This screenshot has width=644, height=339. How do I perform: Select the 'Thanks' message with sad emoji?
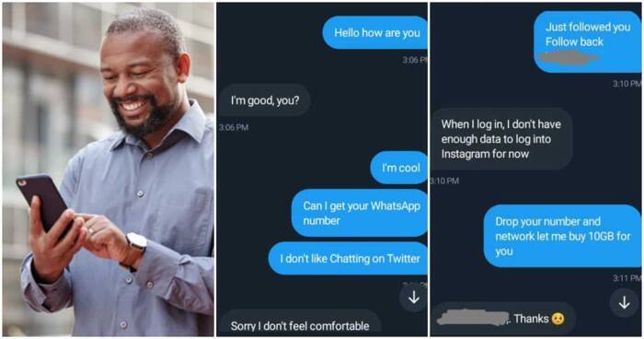[x=503, y=319]
